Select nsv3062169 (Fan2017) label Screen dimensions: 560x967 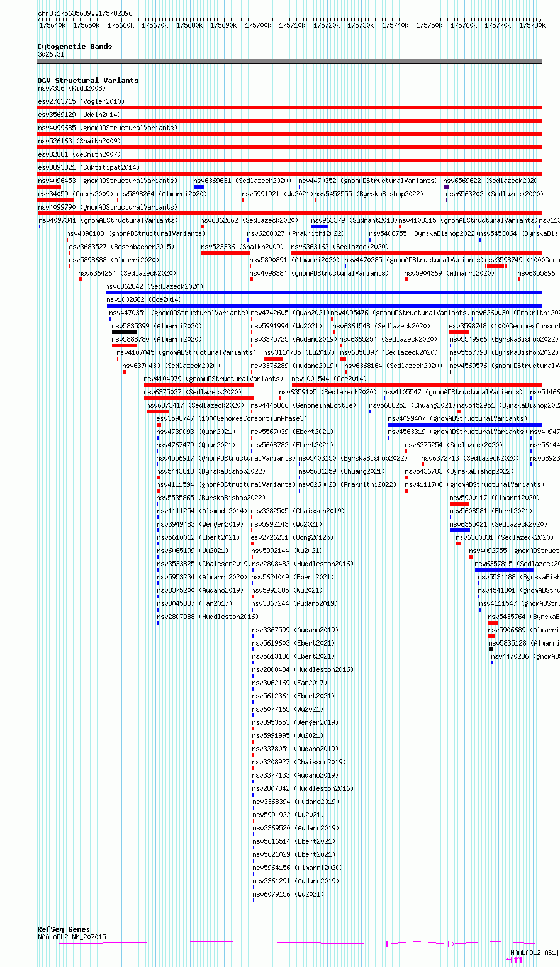pos(290,683)
